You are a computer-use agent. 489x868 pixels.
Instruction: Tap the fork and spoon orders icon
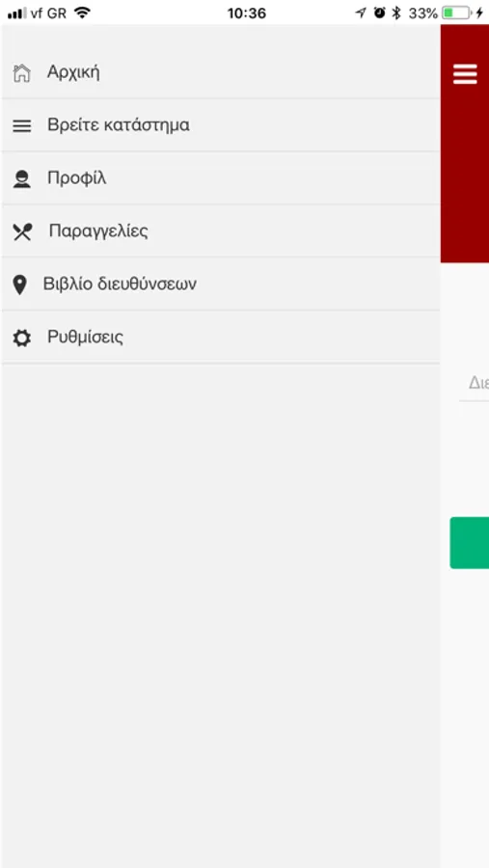point(23,231)
